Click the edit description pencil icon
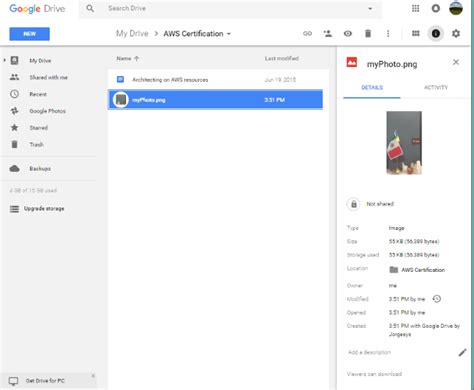 462,352
